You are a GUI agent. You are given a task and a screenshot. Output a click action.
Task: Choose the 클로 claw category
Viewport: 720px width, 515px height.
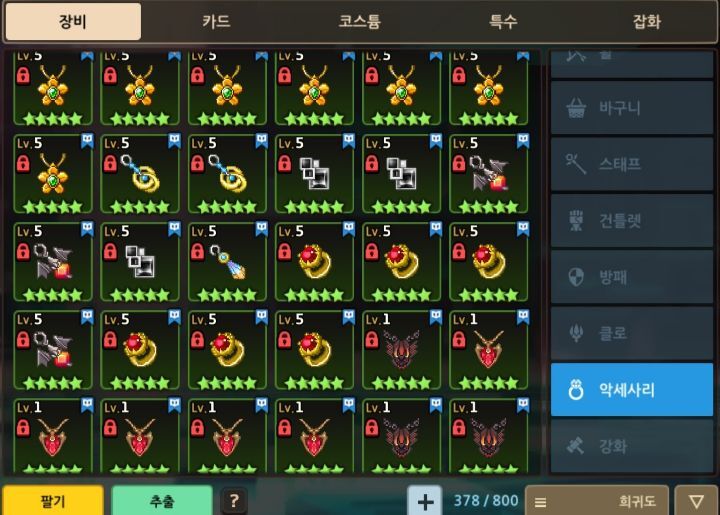click(632, 333)
